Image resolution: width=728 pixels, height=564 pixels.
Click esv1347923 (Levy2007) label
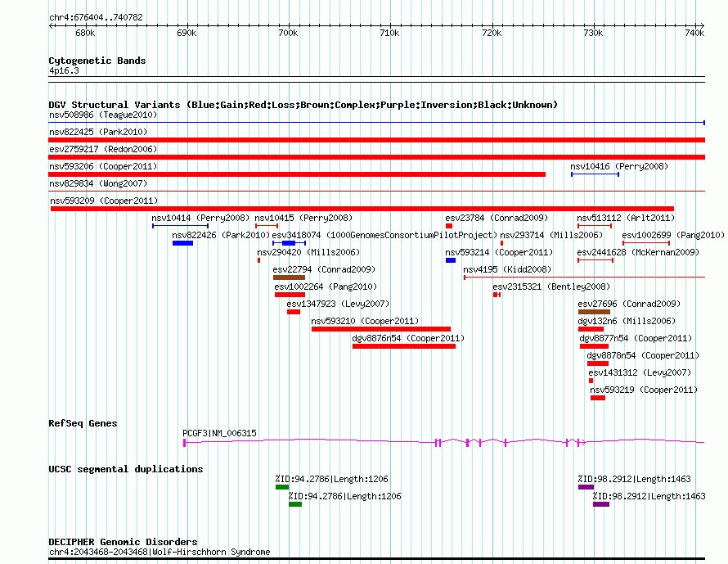click(338, 304)
